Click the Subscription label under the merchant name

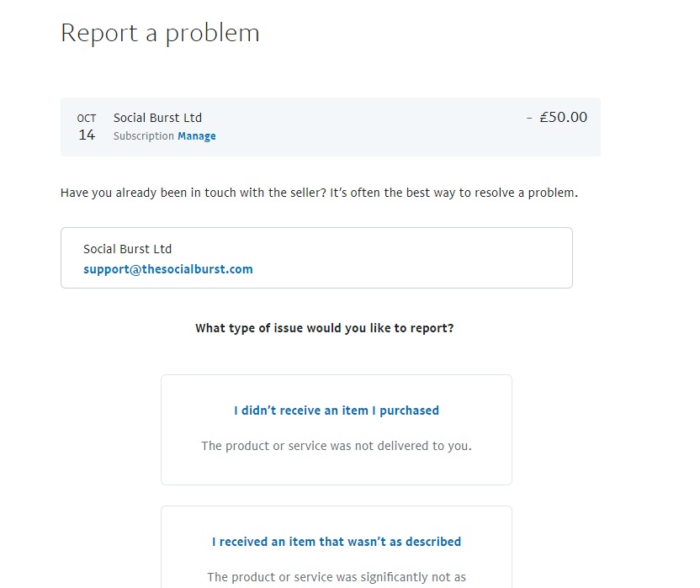143,136
